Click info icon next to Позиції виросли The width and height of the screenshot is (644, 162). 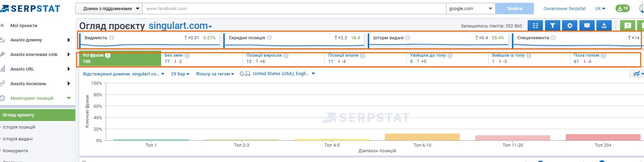(286, 56)
